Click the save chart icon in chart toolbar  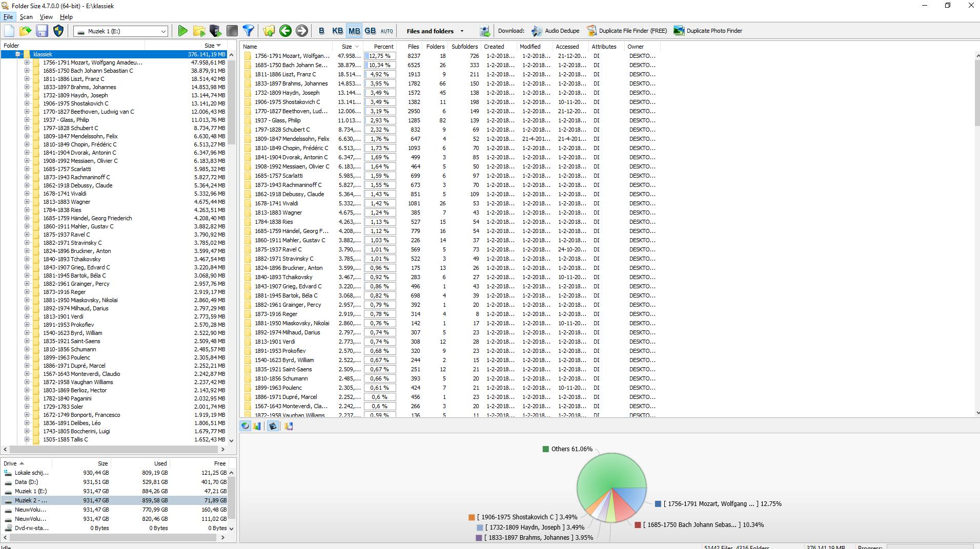click(289, 426)
